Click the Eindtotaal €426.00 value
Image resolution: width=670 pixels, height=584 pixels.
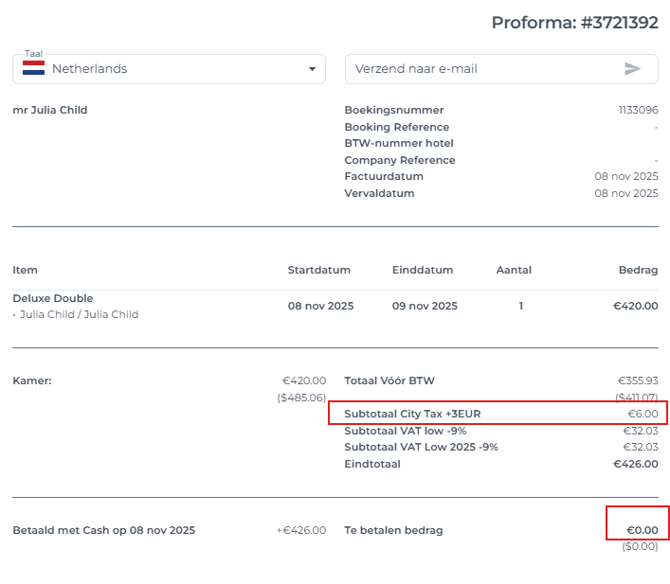tap(635, 463)
